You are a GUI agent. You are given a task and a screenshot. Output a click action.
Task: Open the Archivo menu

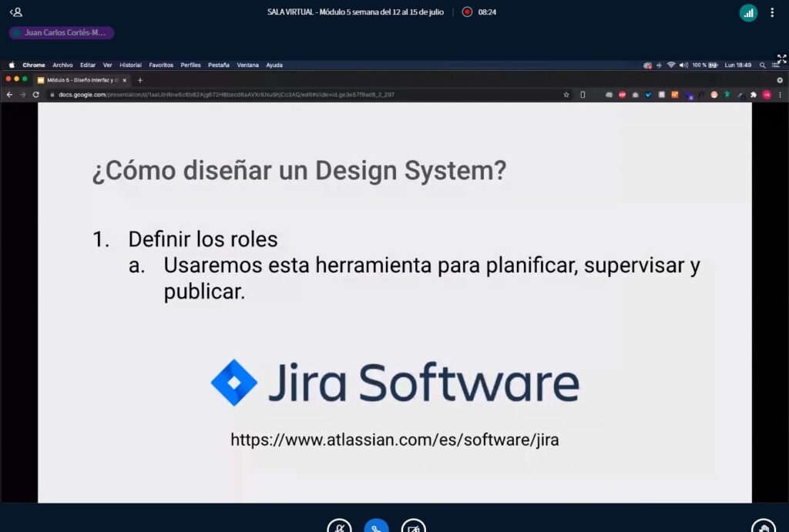point(62,65)
